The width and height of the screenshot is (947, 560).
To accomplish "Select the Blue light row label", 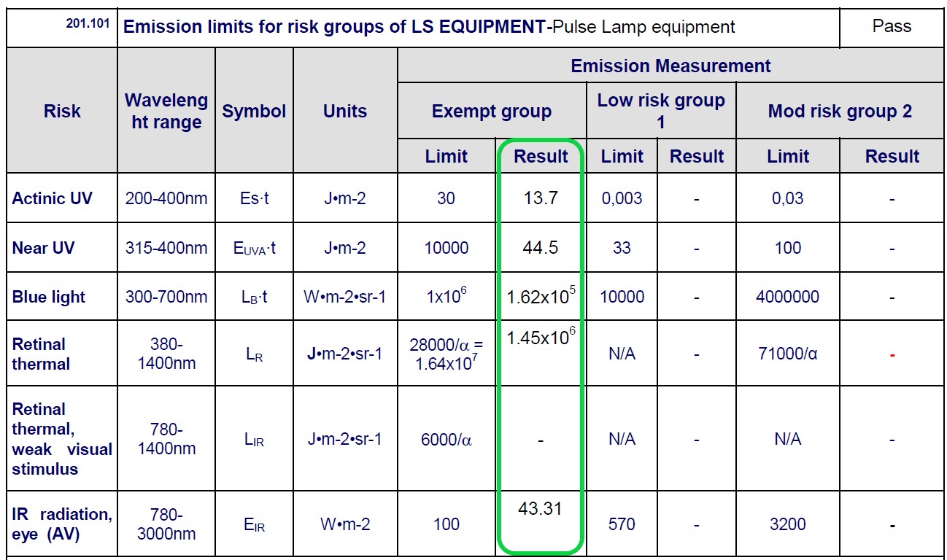I will click(x=49, y=297).
